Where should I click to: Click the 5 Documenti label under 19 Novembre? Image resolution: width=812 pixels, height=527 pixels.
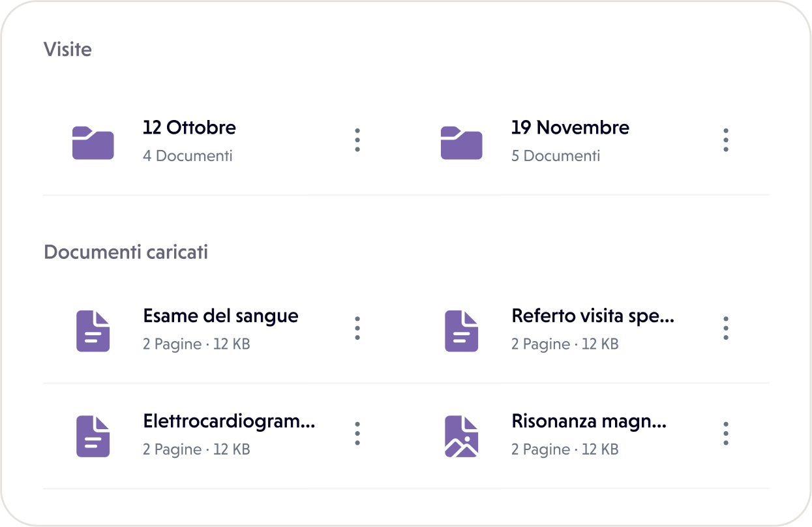click(x=556, y=156)
